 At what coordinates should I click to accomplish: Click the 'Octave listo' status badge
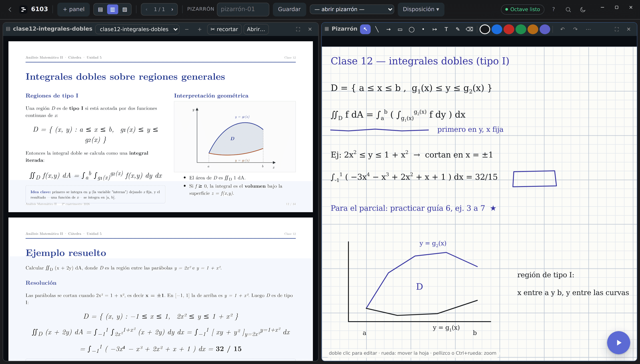point(522,10)
